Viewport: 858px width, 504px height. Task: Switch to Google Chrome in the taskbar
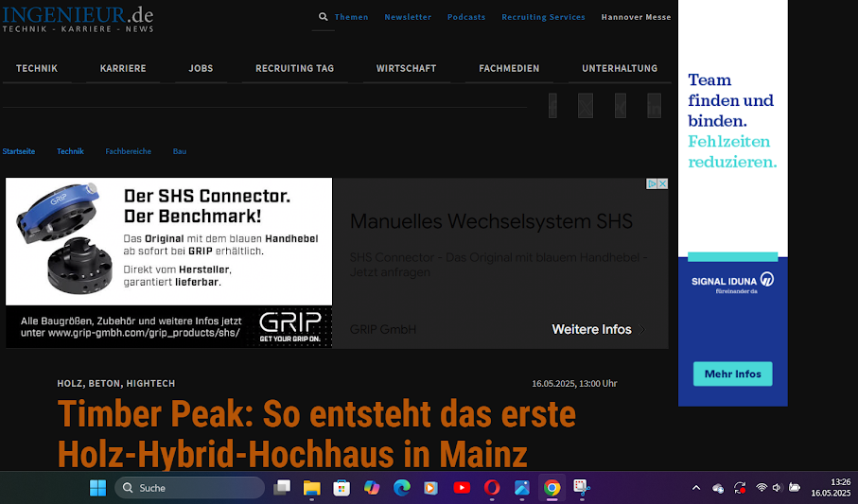click(x=552, y=488)
